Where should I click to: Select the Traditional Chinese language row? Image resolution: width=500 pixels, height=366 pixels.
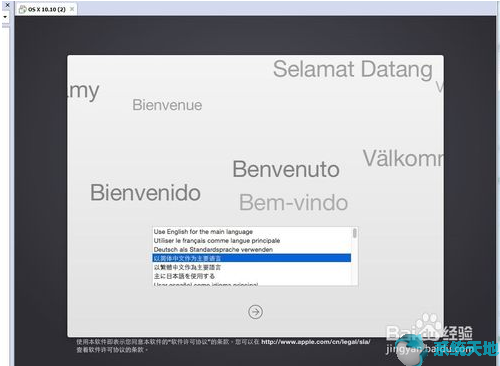[252, 267]
